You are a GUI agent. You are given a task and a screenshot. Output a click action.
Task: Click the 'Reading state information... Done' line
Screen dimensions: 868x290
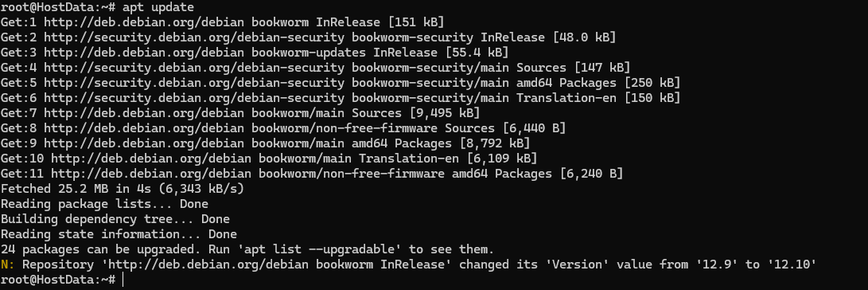(x=119, y=234)
